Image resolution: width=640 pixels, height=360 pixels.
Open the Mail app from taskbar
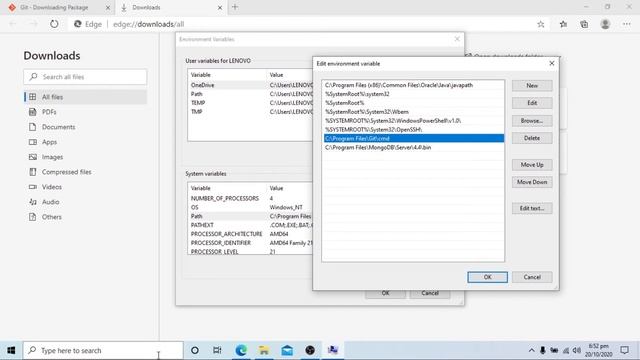click(287, 350)
